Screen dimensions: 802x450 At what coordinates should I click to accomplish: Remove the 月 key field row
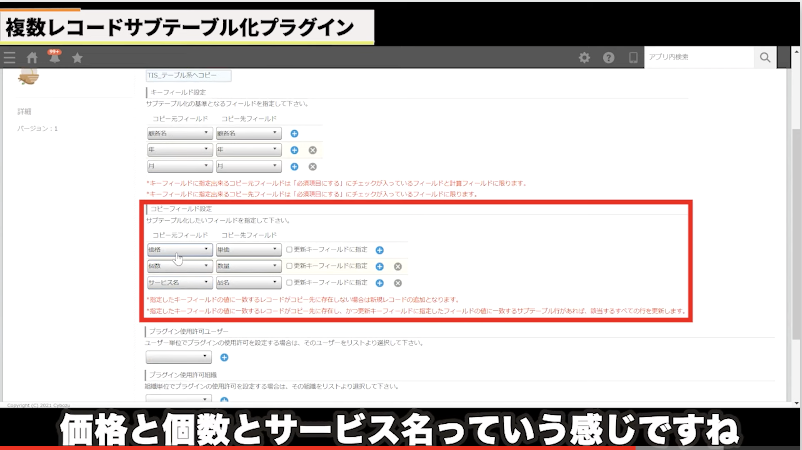tap(312, 166)
